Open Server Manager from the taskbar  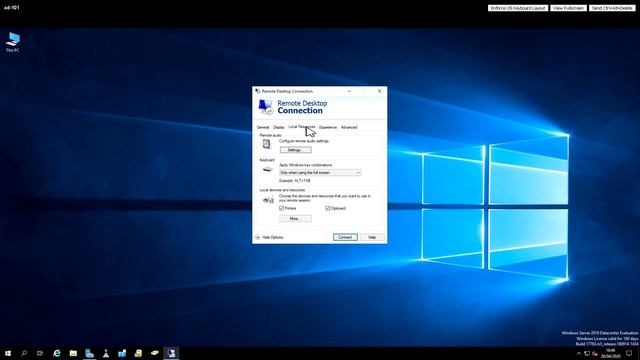(x=89, y=353)
